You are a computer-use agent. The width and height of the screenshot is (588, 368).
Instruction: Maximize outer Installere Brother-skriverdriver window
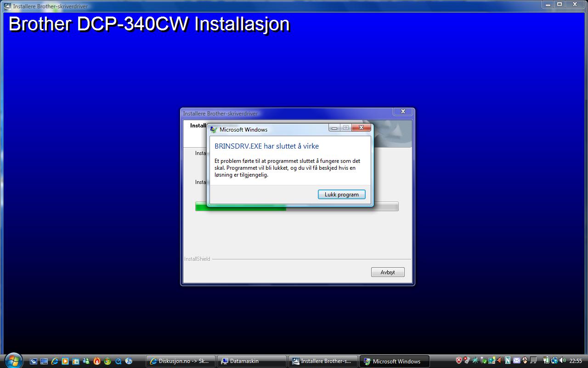tap(560, 5)
